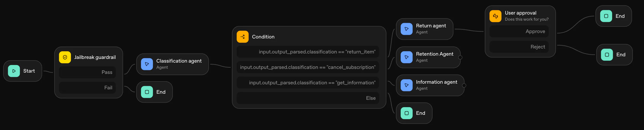Click the Approve option in User approval
The image size is (644, 130).
point(519,31)
